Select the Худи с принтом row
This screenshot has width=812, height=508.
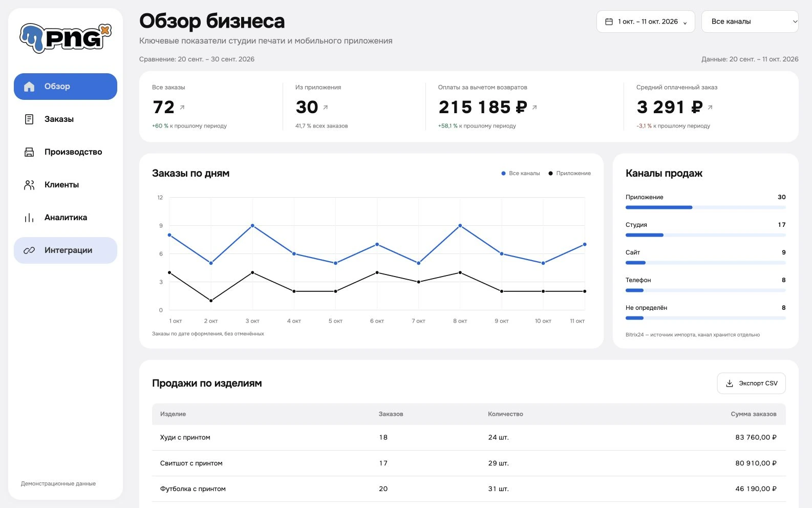point(469,437)
